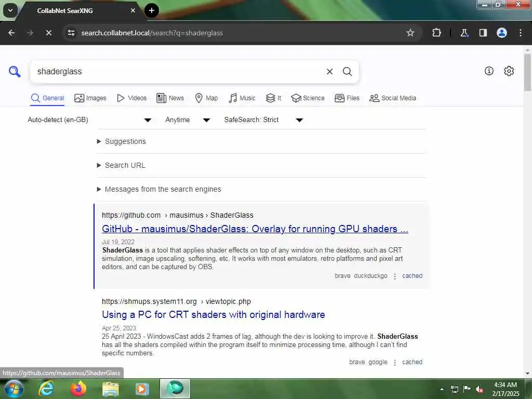Switch to Images category
The height and width of the screenshot is (399, 532).
click(x=90, y=98)
